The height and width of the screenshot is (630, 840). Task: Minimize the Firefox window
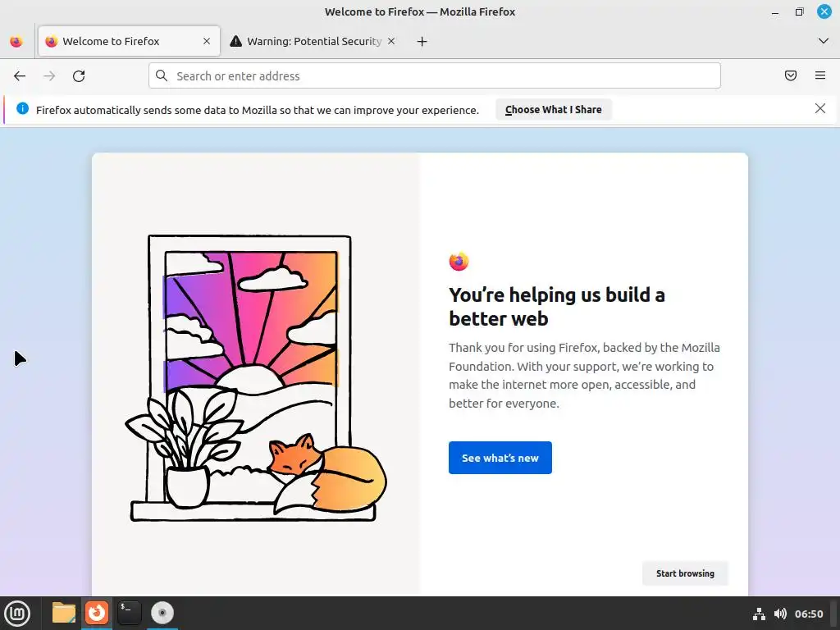(x=775, y=11)
